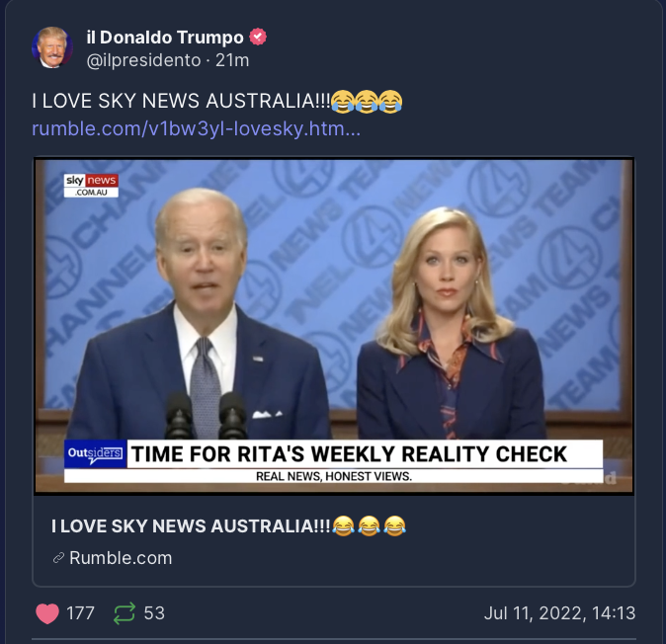The height and width of the screenshot is (644, 666).
Task: Like the post with the heart icon
Action: click(x=47, y=613)
